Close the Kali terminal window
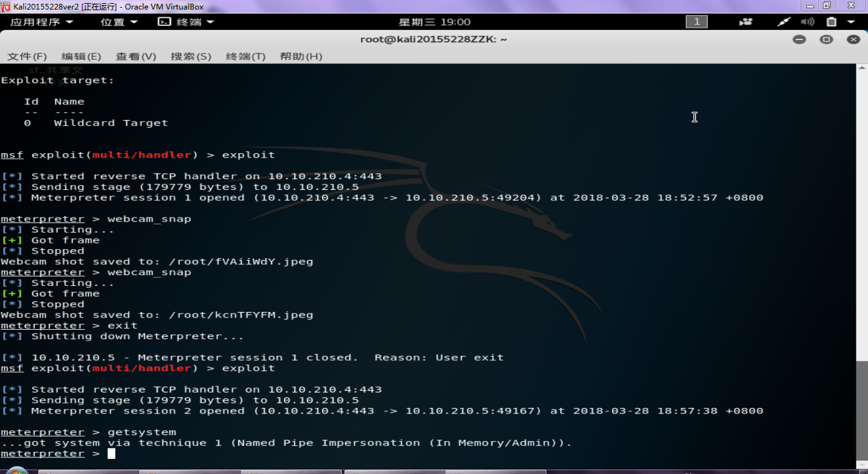 (x=853, y=39)
